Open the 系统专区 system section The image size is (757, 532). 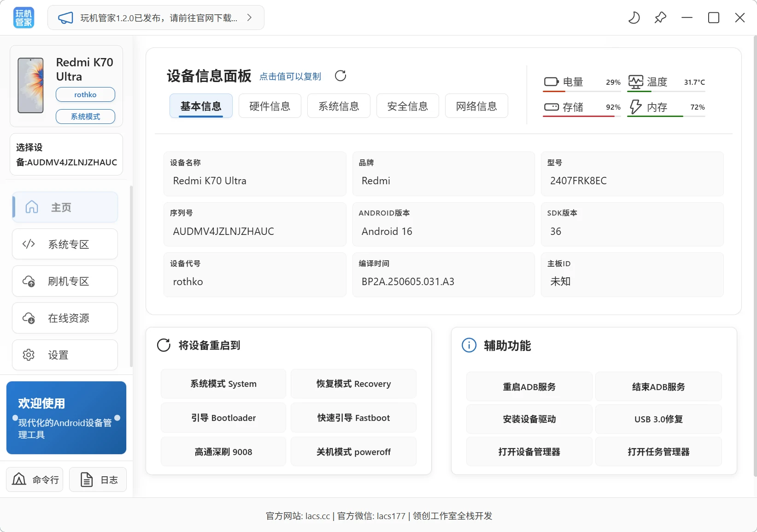click(65, 244)
